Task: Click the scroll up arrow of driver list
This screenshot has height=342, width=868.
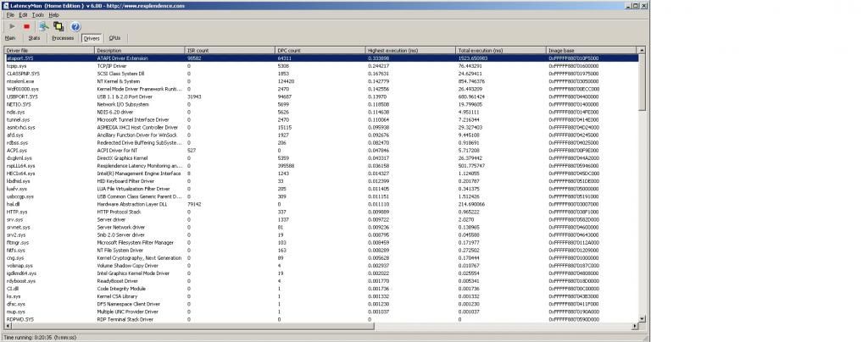Action: click(642, 51)
